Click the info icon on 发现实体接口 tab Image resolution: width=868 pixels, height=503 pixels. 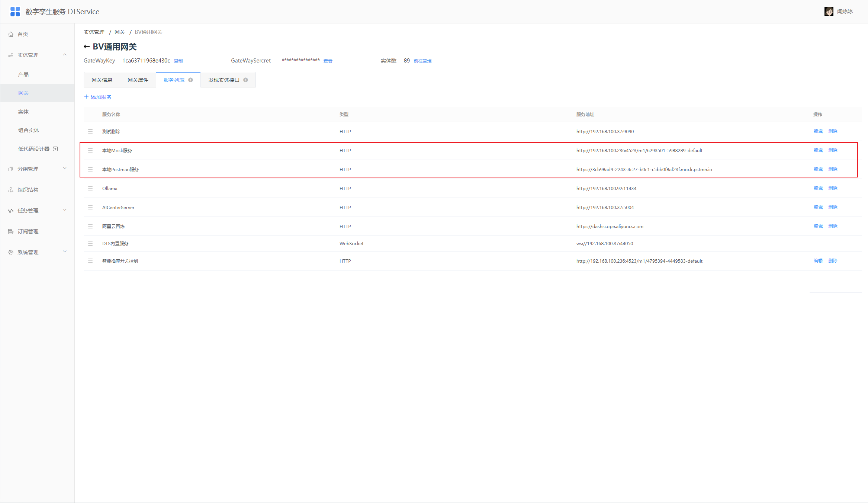(245, 80)
